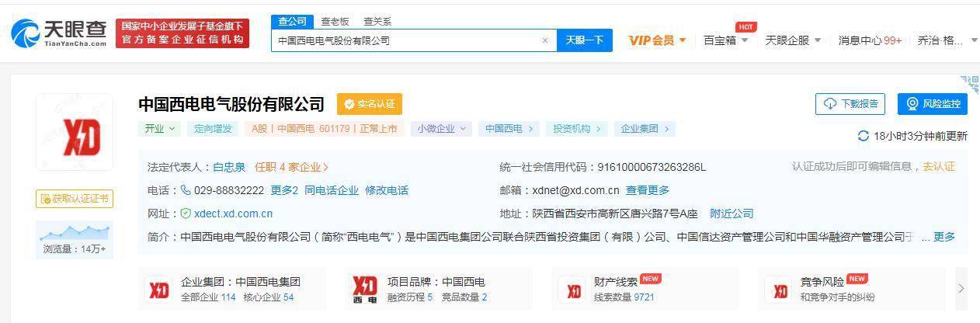This screenshot has width=980, height=323.
Task: Expand the 小微企业 tag dropdown
Action: (441, 129)
